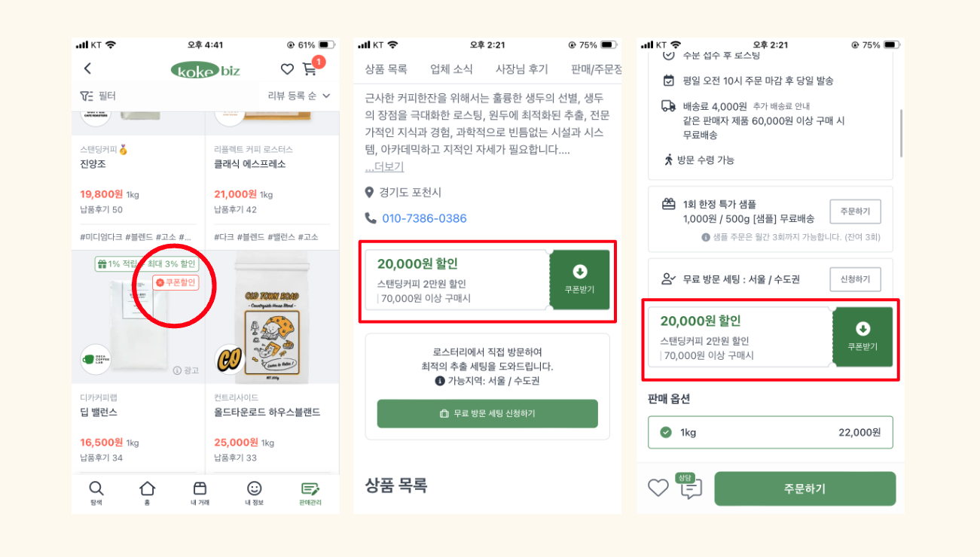Select the 1kg 22,000원 purchase option
This screenshot has height=557, width=980.
(x=770, y=432)
